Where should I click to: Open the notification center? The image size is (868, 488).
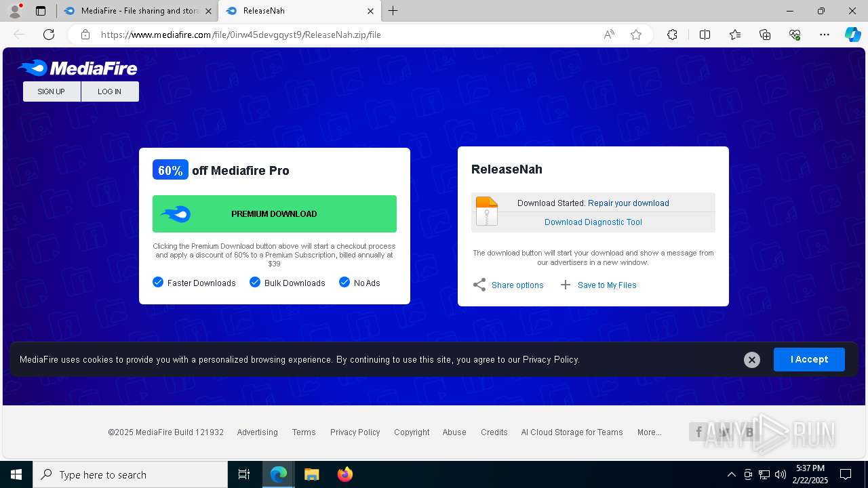coord(846,474)
